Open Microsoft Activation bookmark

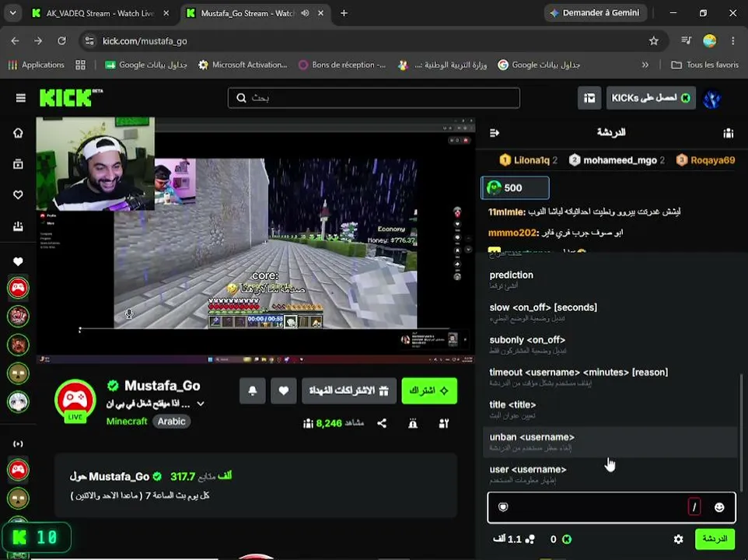point(243,65)
